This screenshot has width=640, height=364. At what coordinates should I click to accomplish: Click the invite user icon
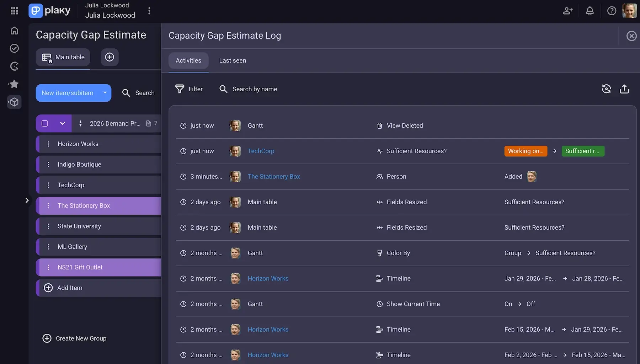(x=568, y=11)
